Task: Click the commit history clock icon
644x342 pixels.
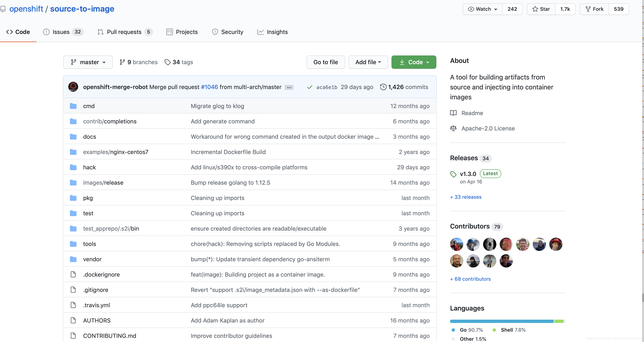Action: tap(383, 87)
